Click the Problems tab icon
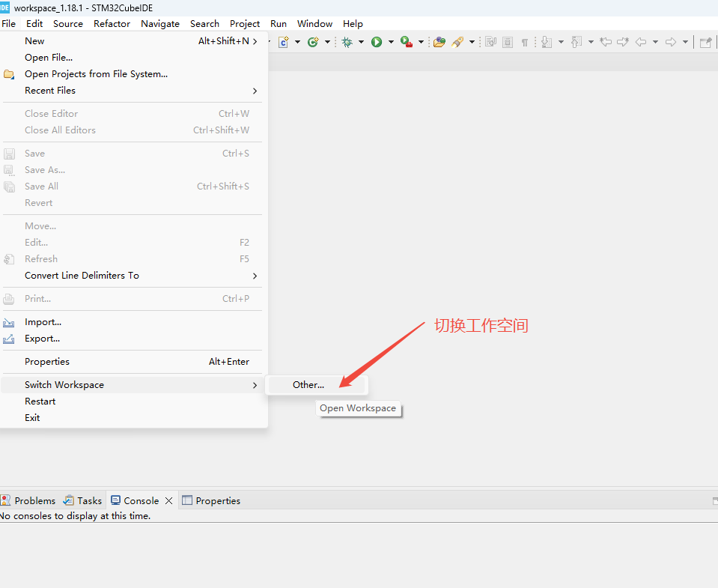The height and width of the screenshot is (588, 718). (x=5, y=500)
